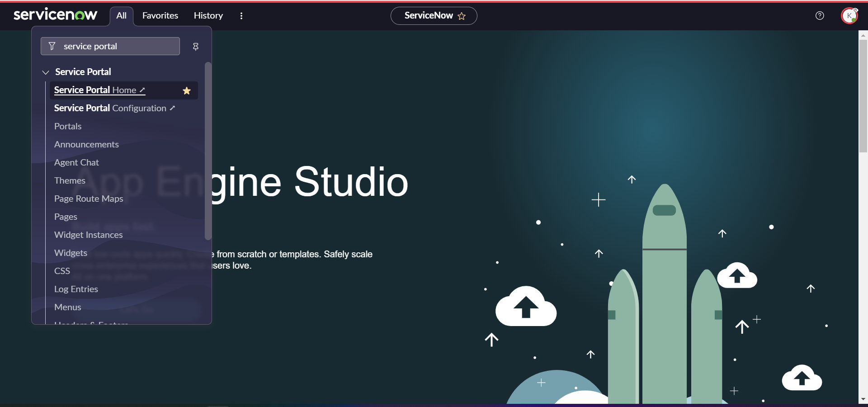Open the Widgets module

tap(71, 253)
